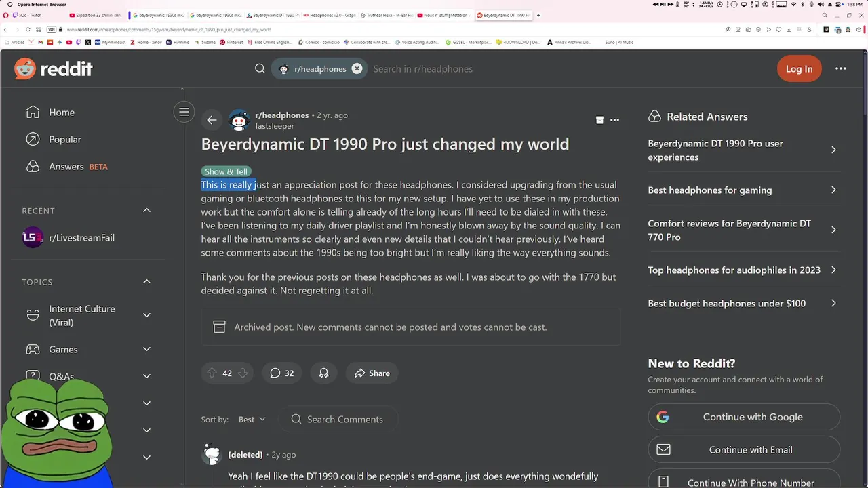Open Answers BETA in the sidebar
The image size is (868, 488).
coord(66,166)
